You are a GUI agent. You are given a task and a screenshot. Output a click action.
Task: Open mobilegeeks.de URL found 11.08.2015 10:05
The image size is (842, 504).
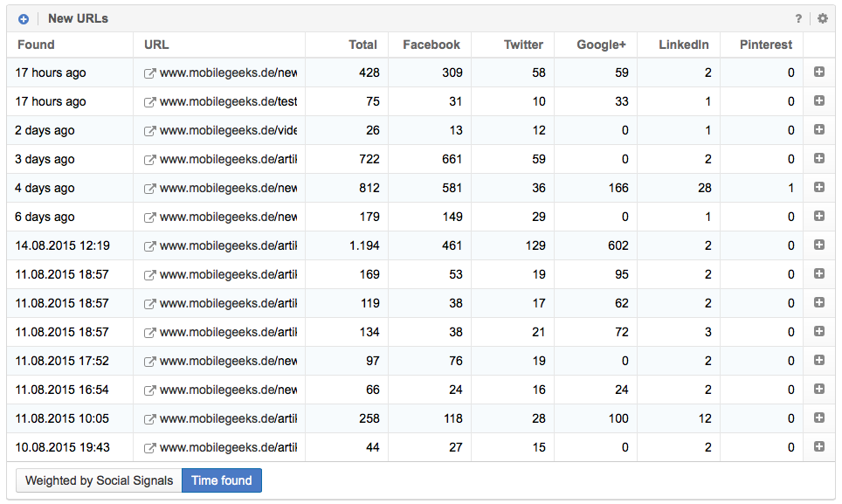tap(228, 419)
